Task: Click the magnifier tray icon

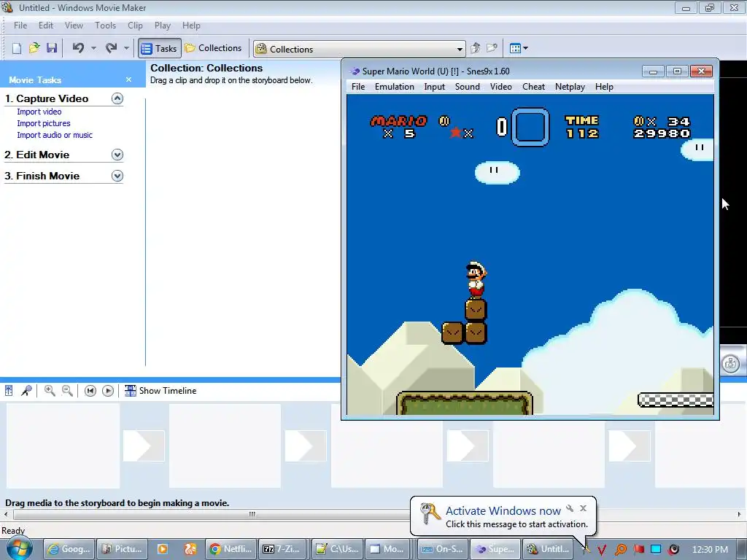Action: (620, 550)
